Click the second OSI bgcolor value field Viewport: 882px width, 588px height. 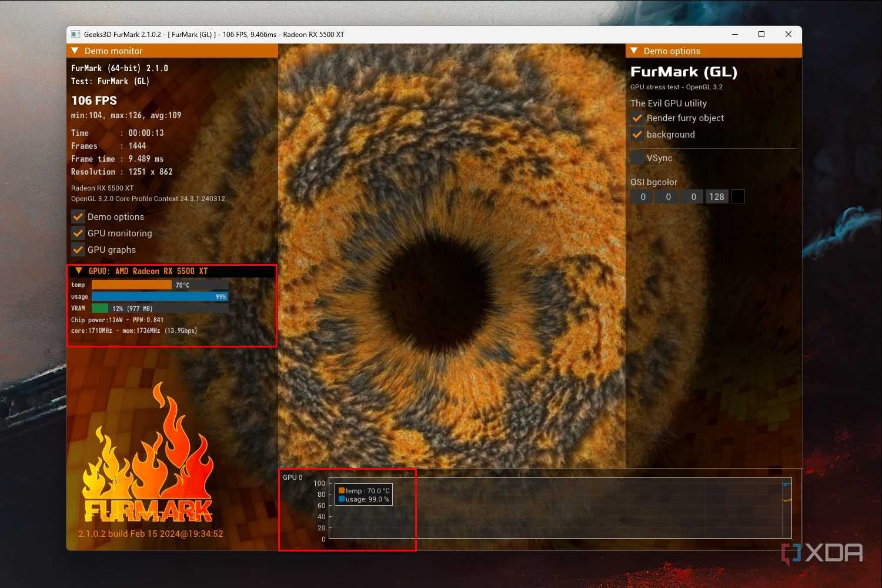coord(667,196)
